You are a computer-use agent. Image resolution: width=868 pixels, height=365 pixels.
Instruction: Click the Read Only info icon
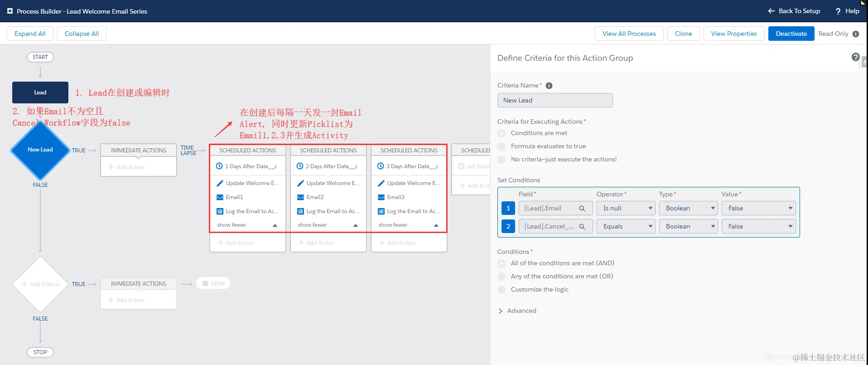[x=856, y=34]
